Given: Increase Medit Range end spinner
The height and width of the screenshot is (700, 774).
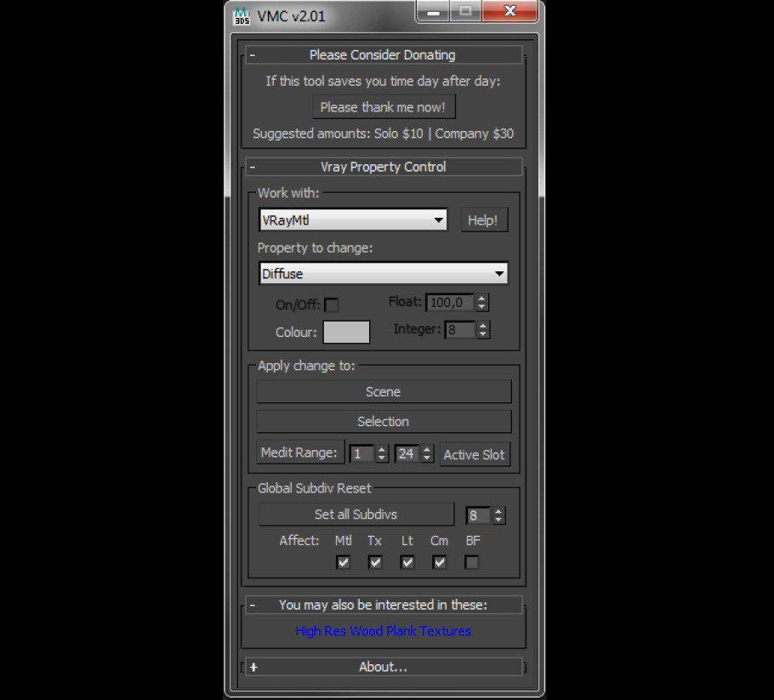Looking at the screenshot, I should tap(427, 449).
